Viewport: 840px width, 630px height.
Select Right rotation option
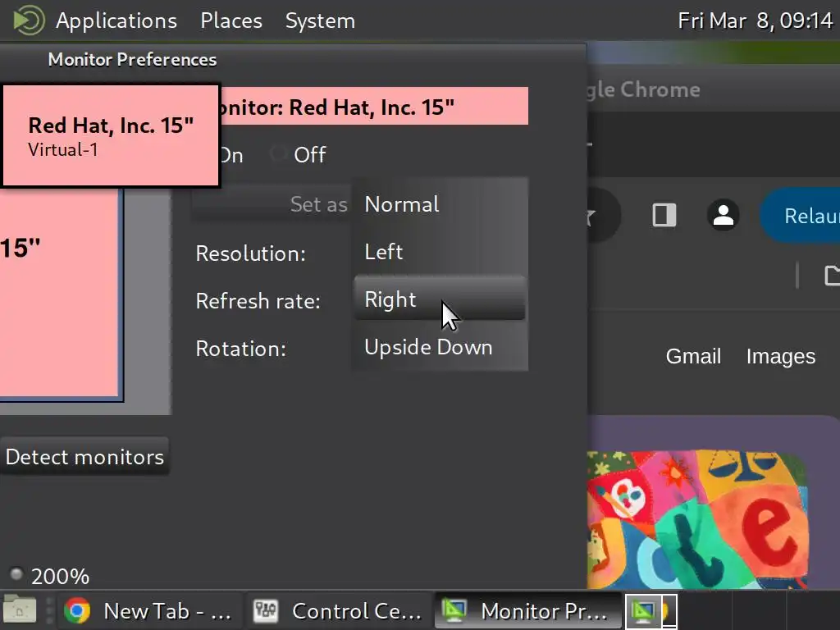pos(440,299)
